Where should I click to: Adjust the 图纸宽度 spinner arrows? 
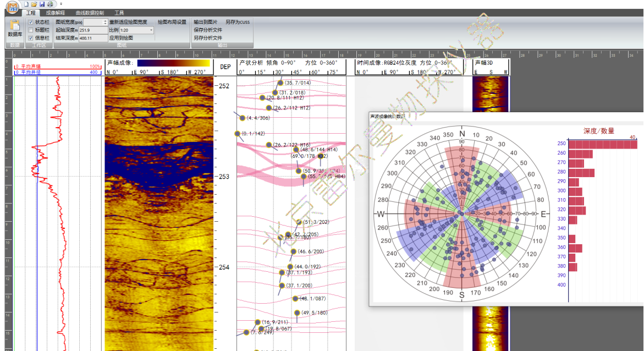point(105,22)
